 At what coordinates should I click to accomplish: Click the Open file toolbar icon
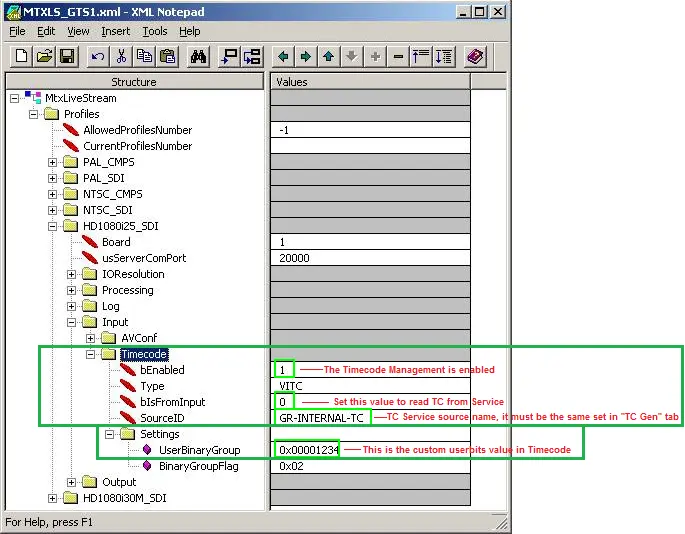44,57
